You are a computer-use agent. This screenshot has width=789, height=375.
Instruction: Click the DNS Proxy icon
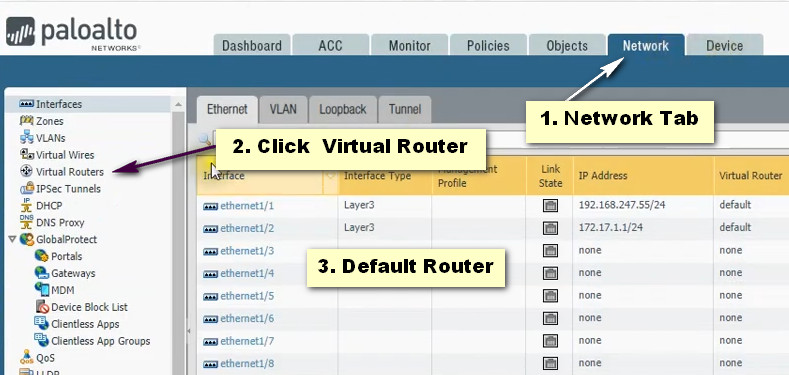pyautogui.click(x=27, y=222)
